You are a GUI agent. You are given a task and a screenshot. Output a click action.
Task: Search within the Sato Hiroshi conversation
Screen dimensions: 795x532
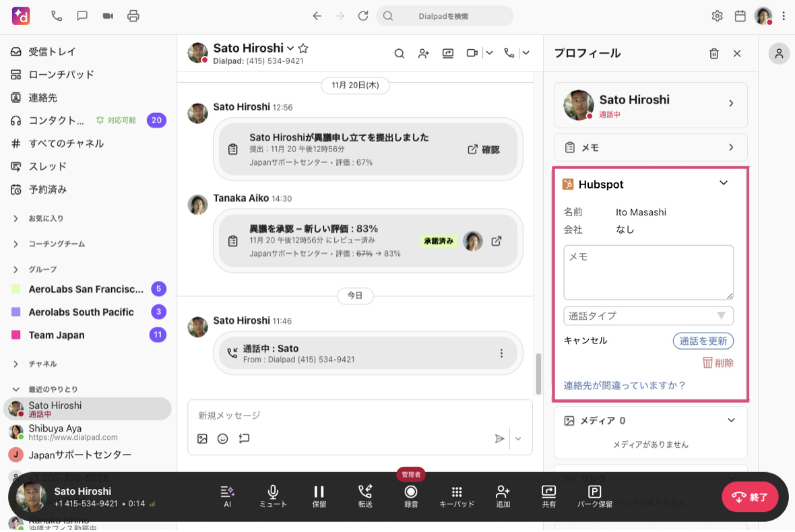coord(400,53)
